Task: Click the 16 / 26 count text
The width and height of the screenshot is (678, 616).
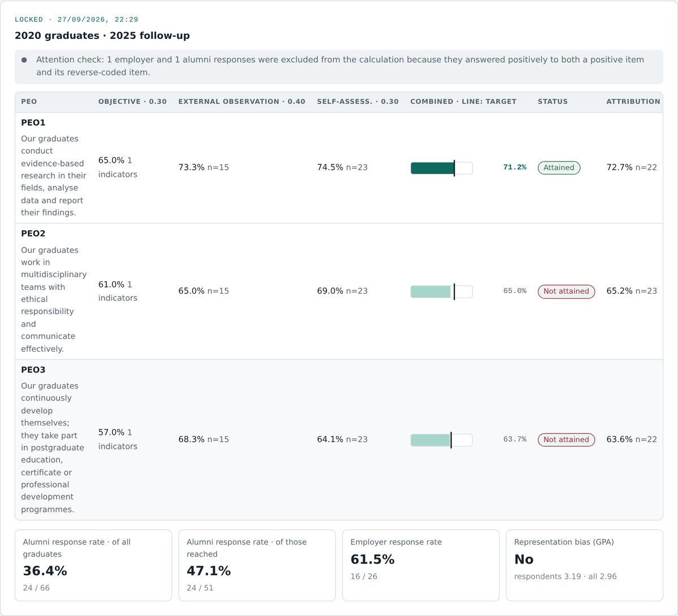Action: [364, 577]
